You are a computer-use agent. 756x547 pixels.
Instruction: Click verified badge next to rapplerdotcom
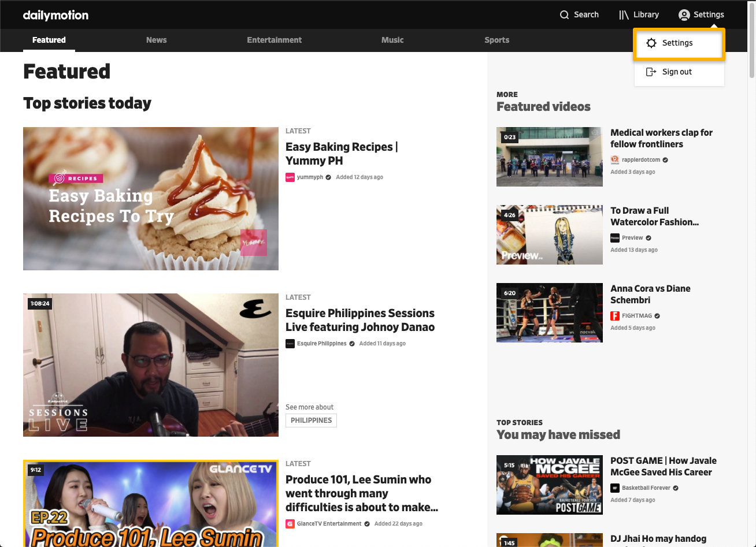pos(665,160)
